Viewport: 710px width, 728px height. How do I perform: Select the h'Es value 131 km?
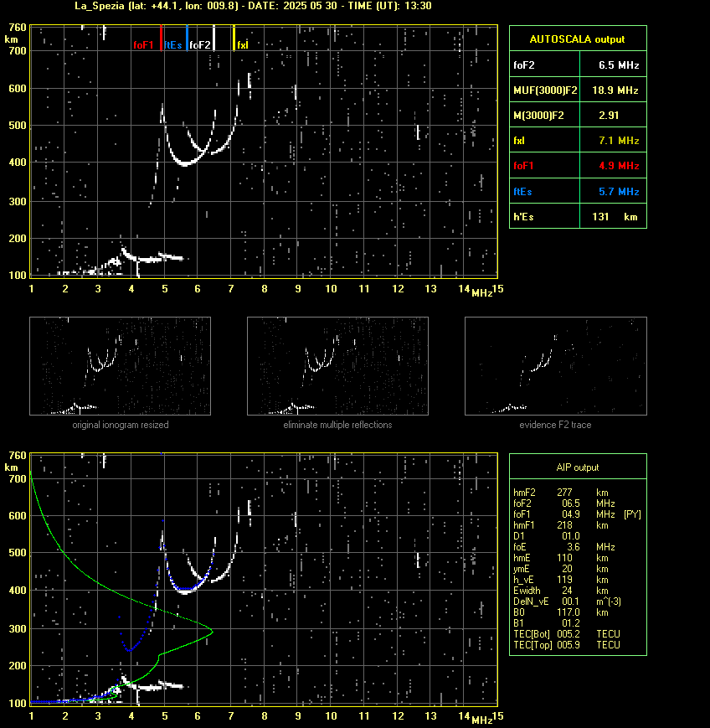615,217
